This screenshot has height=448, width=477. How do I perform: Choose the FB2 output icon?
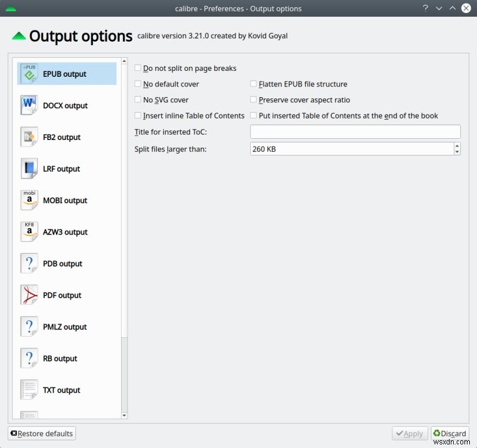tap(29, 137)
